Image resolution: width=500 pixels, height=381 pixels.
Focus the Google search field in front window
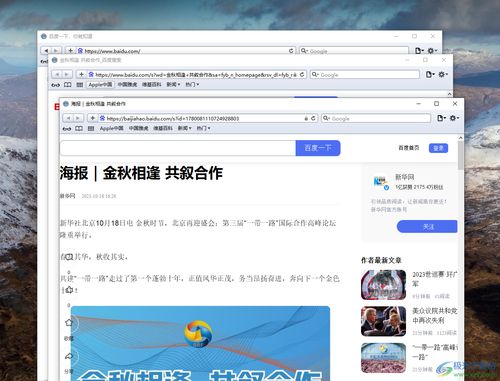[x=376, y=118]
